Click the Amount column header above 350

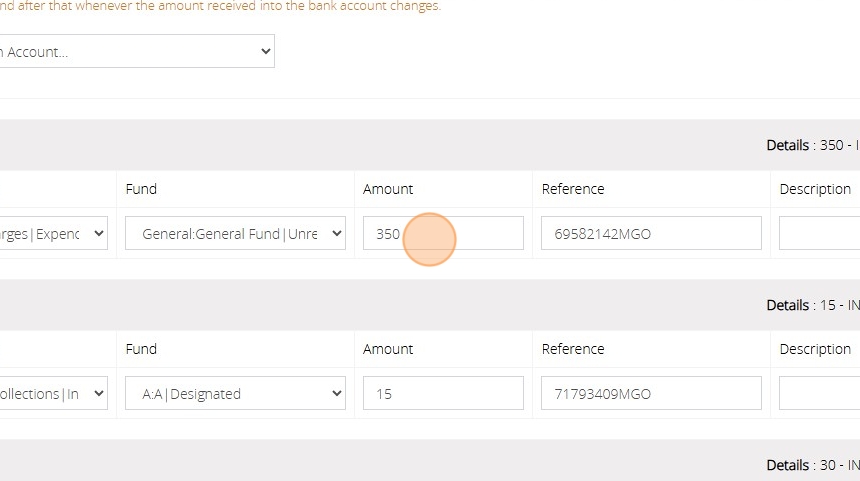click(388, 189)
